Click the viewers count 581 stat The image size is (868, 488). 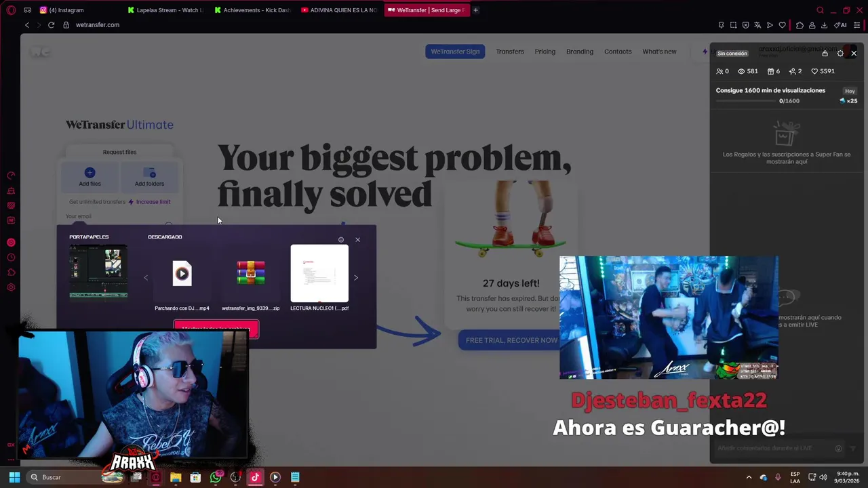[747, 71]
